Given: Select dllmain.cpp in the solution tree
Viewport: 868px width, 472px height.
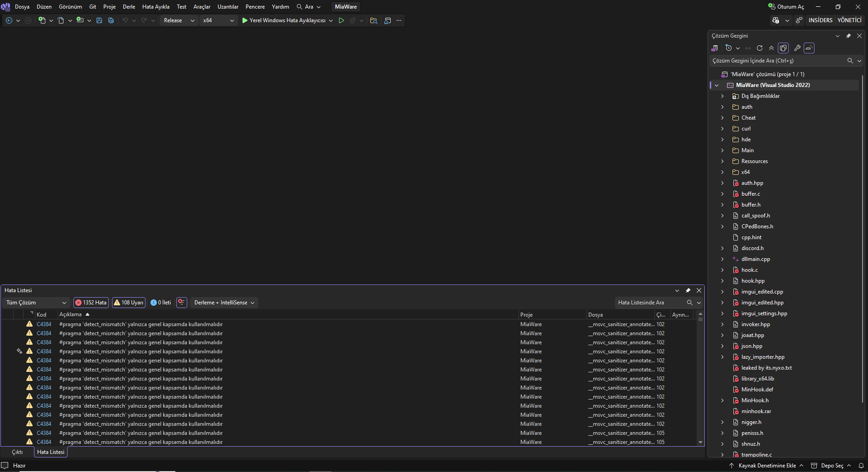Looking at the screenshot, I should 756,259.
